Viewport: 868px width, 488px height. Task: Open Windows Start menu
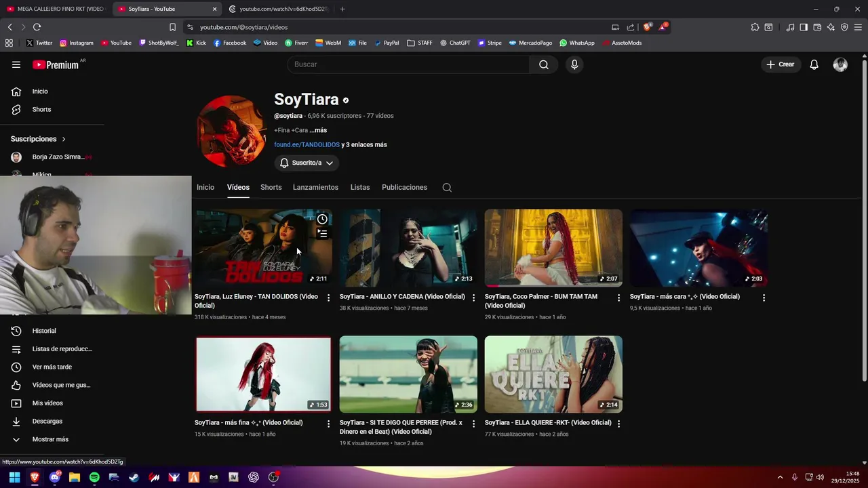[x=14, y=477]
